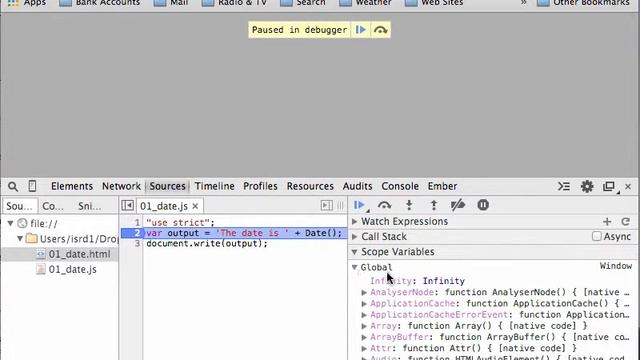Step out of current function
The height and width of the screenshot is (360, 640).
point(434,205)
